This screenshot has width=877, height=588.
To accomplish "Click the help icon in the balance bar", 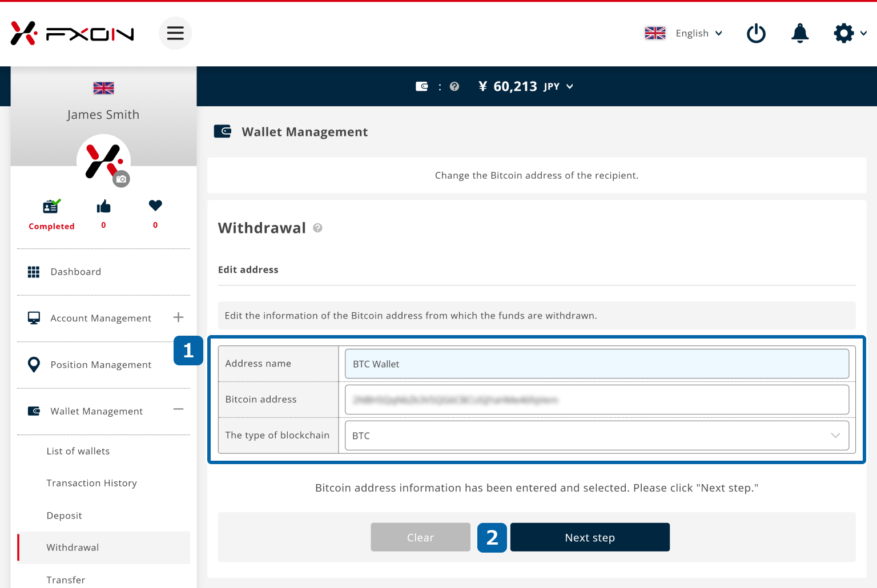I will 454,86.
